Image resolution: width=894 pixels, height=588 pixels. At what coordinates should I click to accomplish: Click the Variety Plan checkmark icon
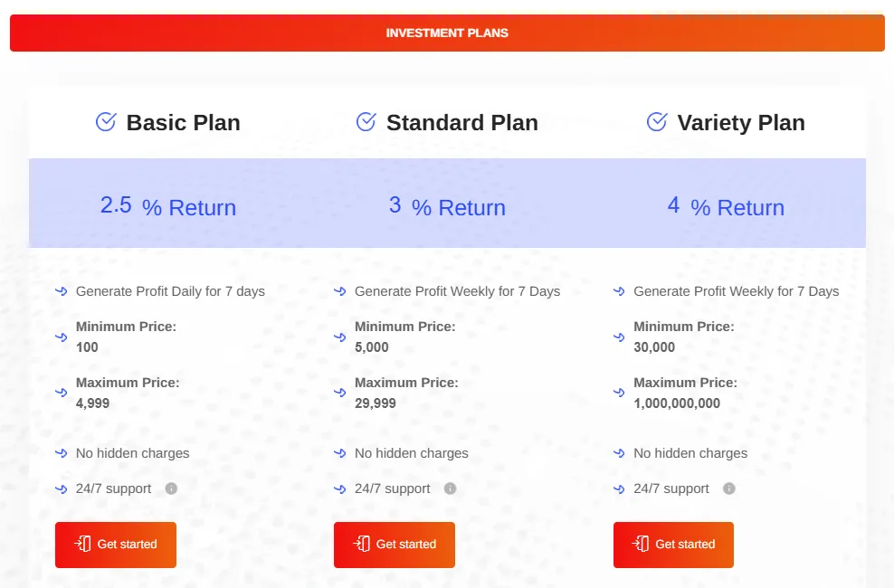tap(657, 121)
